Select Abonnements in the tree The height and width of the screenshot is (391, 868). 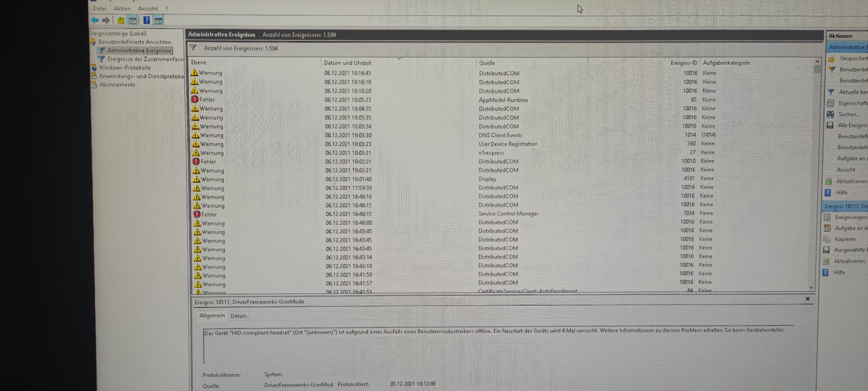tap(117, 85)
